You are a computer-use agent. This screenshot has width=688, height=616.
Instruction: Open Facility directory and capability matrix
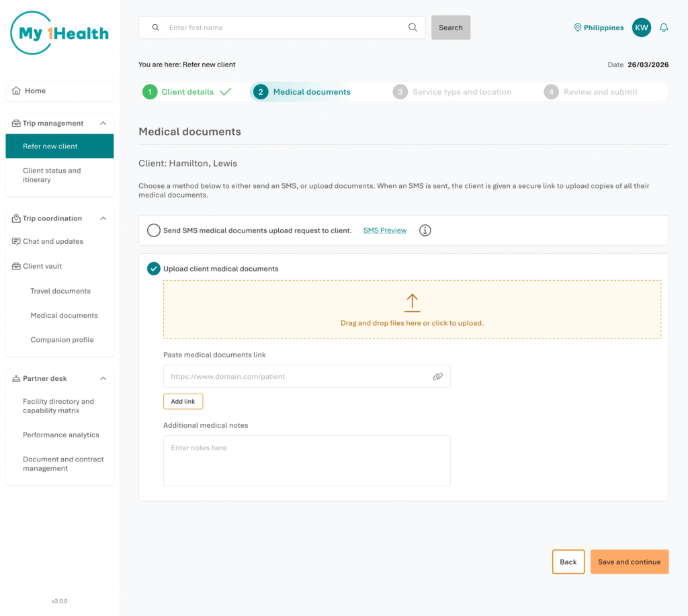[60, 406]
